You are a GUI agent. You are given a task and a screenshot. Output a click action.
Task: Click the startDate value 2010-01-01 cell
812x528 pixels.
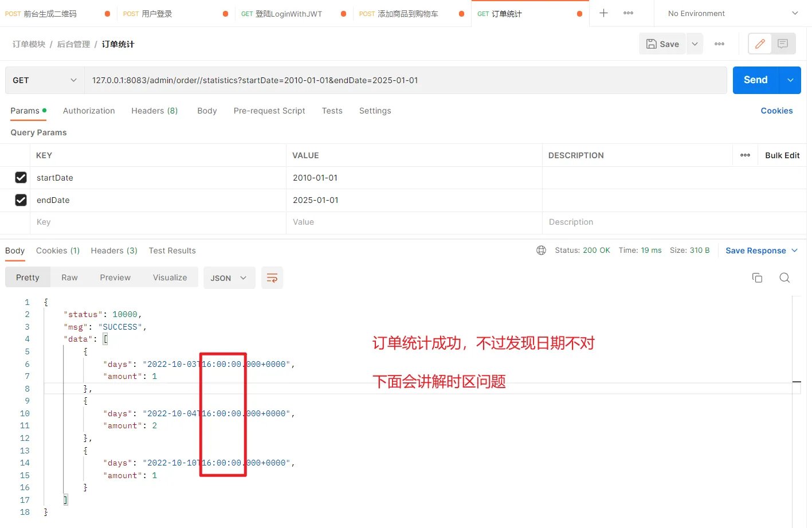click(414, 178)
